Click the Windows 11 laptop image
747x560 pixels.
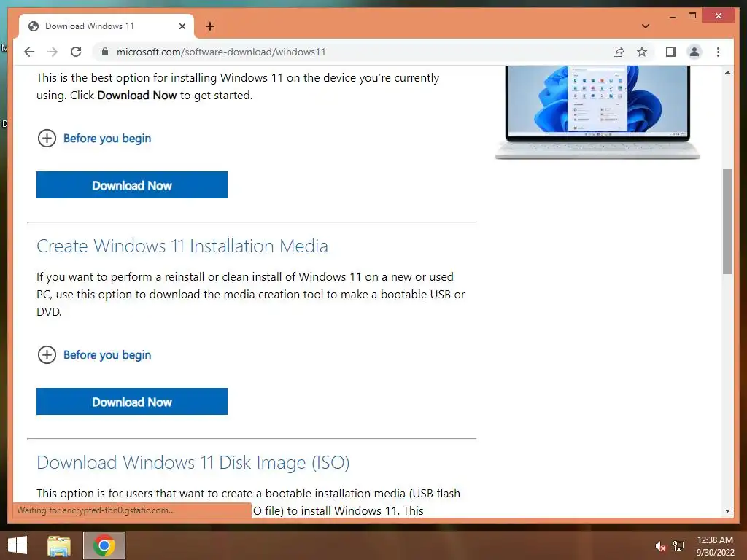point(597,112)
